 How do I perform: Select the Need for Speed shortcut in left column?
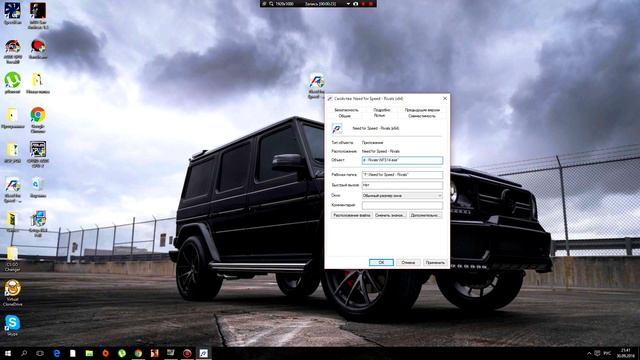pyautogui.click(x=13, y=190)
